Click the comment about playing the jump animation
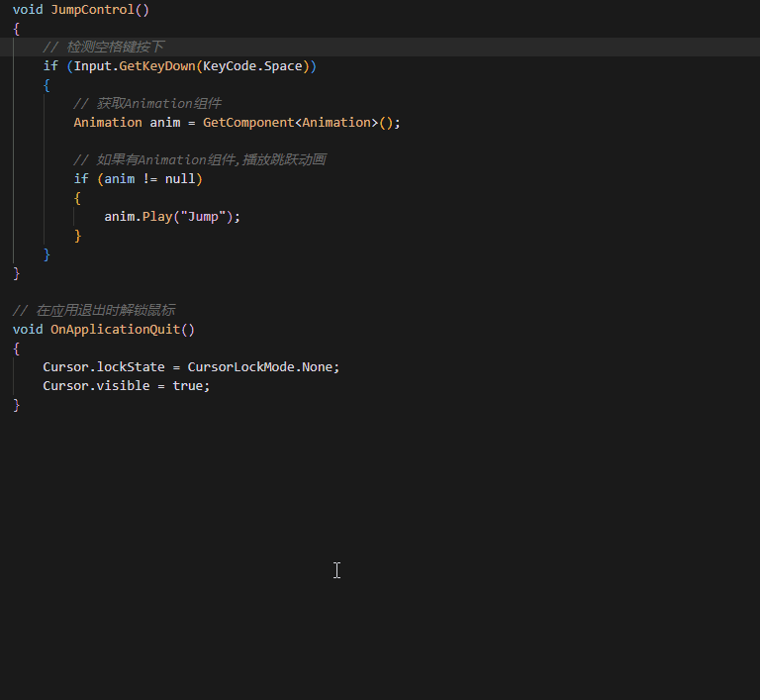Screen dimensions: 760x700 tap(200, 159)
